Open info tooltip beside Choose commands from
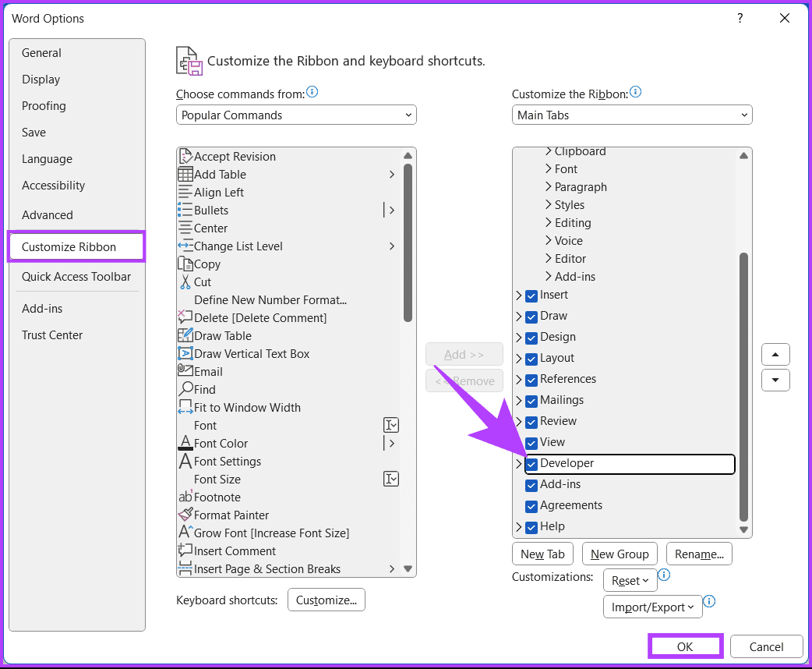Viewport: 812px width, 669px height. coord(312,92)
